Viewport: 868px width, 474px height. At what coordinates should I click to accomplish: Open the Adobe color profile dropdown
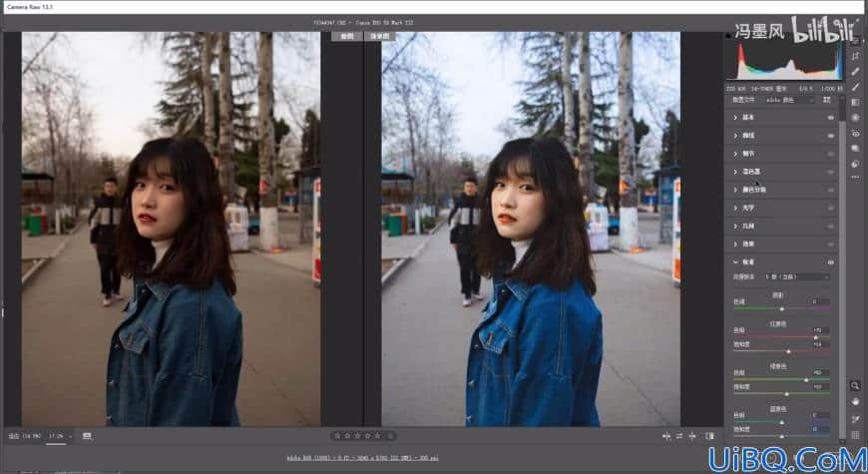pyautogui.click(x=789, y=100)
